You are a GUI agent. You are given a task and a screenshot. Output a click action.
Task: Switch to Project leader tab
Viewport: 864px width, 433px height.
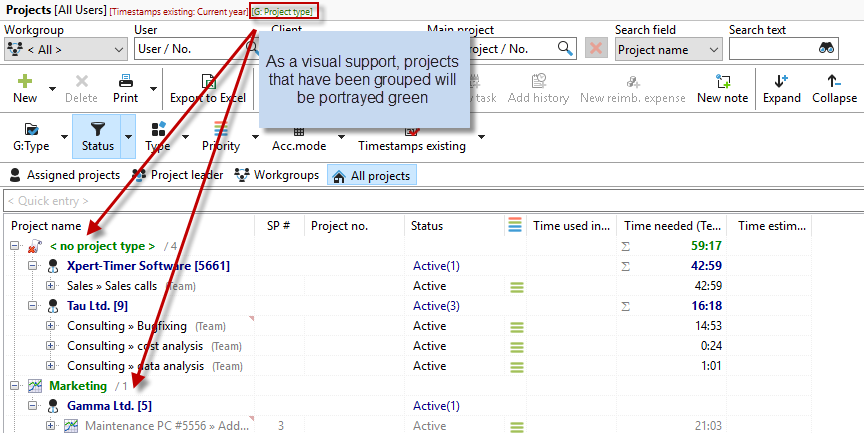(178, 175)
